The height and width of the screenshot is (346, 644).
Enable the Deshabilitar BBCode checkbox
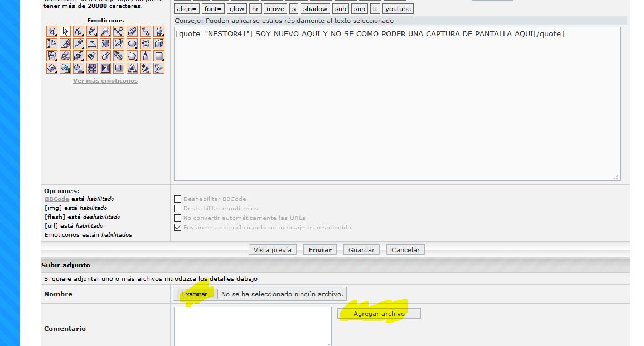tap(178, 199)
